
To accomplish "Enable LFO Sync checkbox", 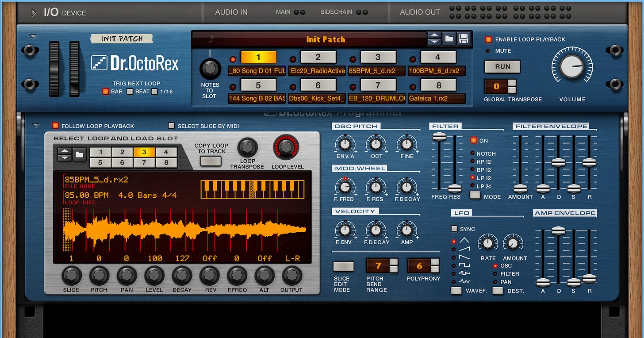I will (x=454, y=229).
